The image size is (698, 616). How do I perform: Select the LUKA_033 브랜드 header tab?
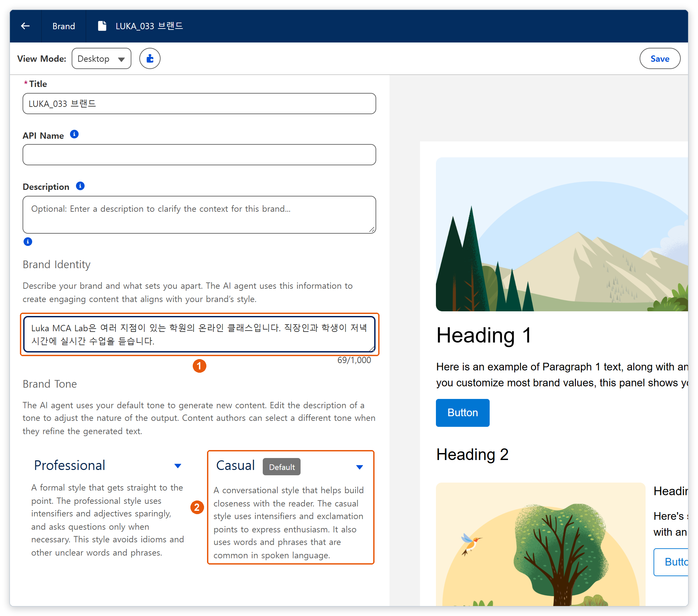pos(141,26)
